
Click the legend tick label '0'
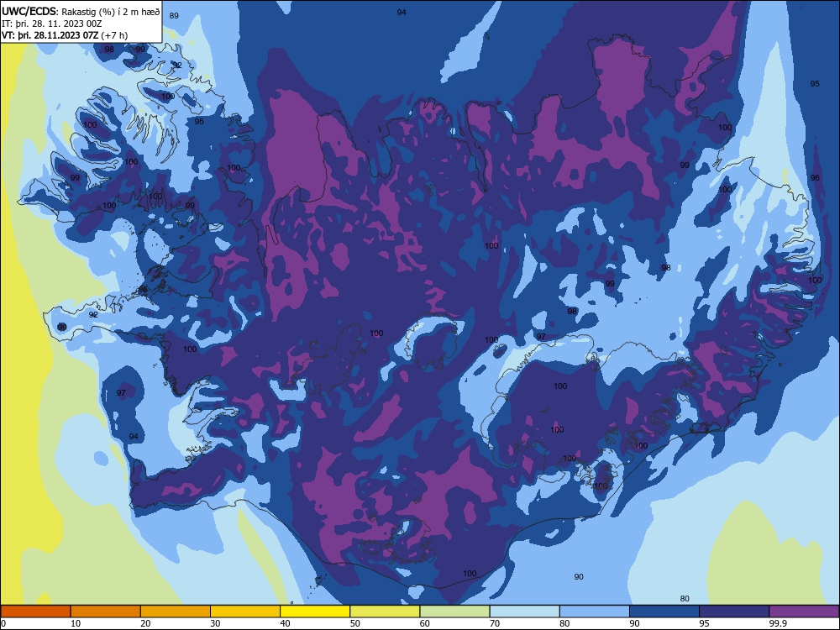[x=3, y=623]
